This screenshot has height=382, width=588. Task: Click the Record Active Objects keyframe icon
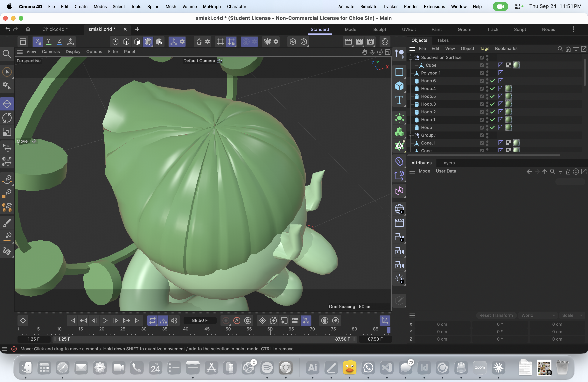click(x=226, y=321)
